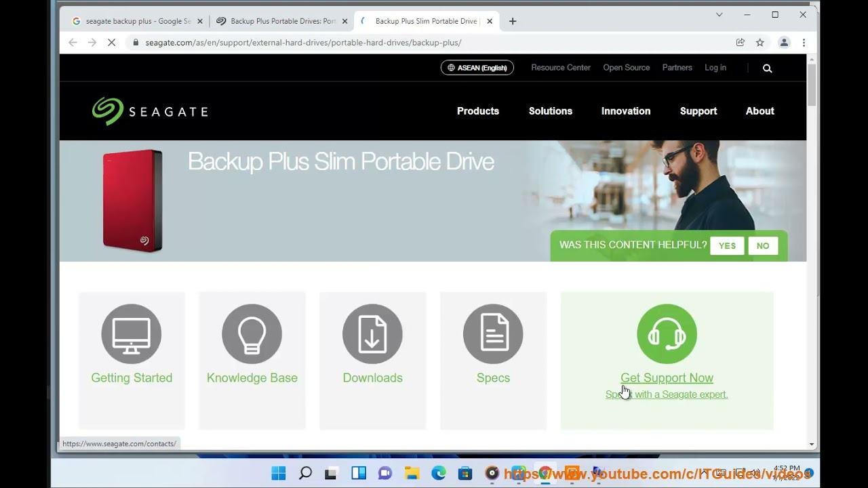Click the page vertical scrollbar thumb
The width and height of the screenshot is (868, 488).
[812, 85]
